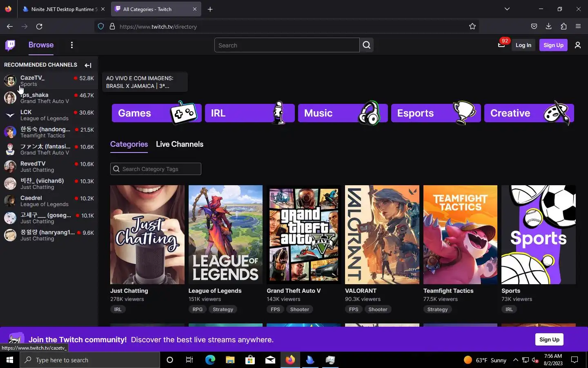Screen dimensions: 588x368
Task: Open the Firefox extensions icon
Action: click(563, 26)
